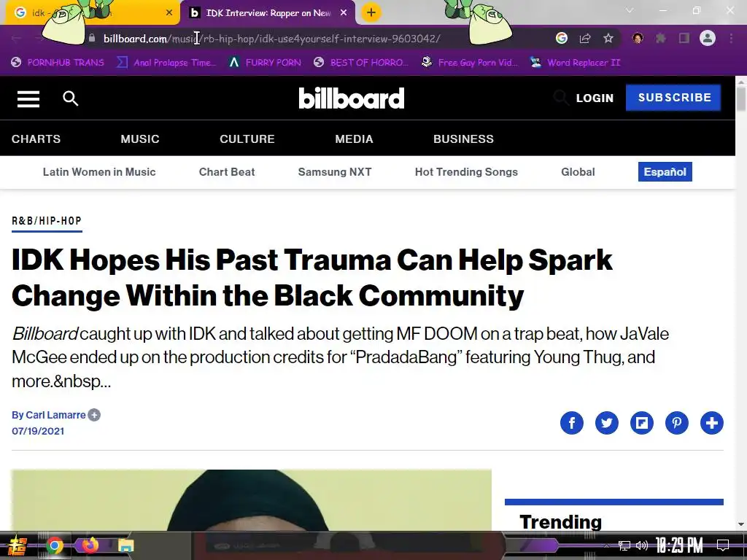The width and height of the screenshot is (747, 560).
Task: Open the Media menu
Action: point(354,139)
